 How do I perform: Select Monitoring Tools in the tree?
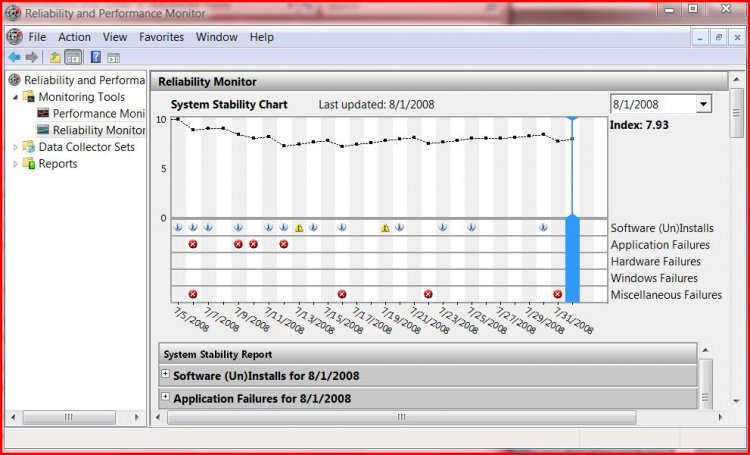point(81,97)
